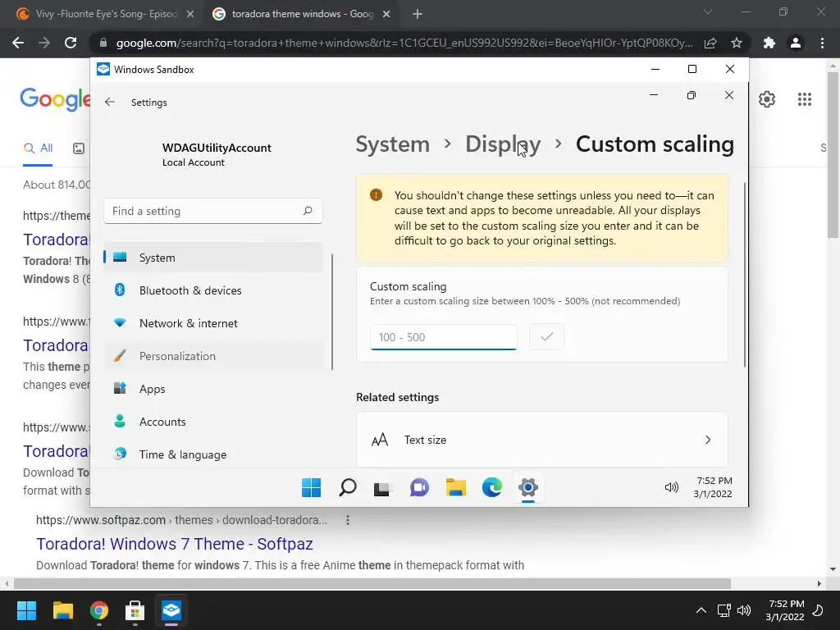840x630 pixels.
Task: Click the Chrome page horizontal scrollbar
Action: tap(372, 583)
